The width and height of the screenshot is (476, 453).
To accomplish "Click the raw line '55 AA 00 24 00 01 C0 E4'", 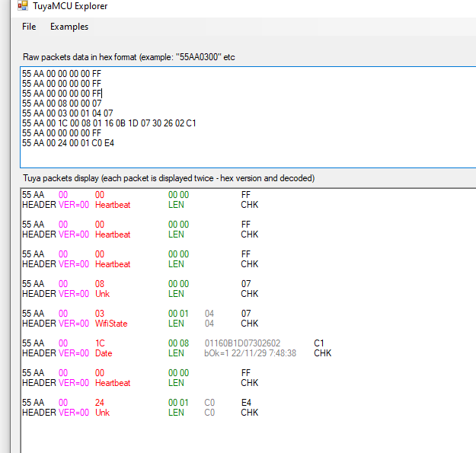I will coord(68,143).
